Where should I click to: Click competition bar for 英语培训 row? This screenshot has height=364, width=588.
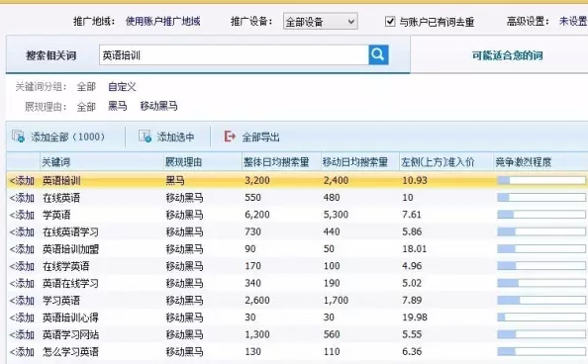pos(541,180)
